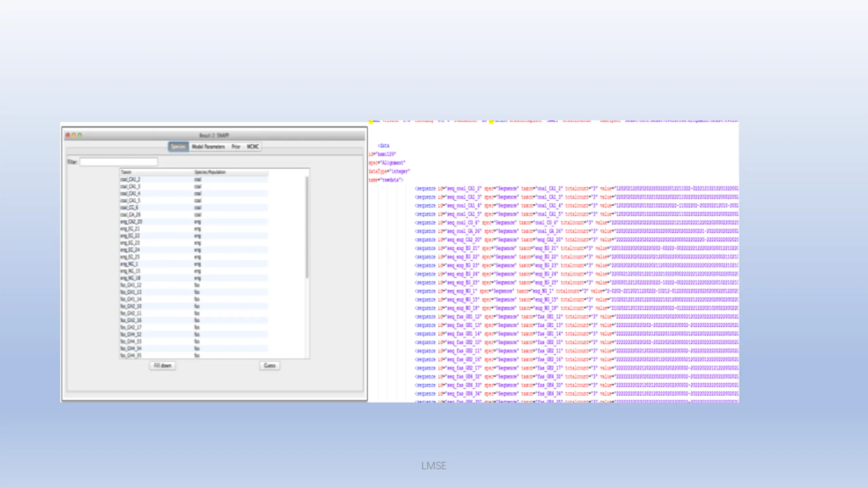Close the Beauti 2: SNAPP window
Screen dimensions: 868x488
(x=68, y=135)
